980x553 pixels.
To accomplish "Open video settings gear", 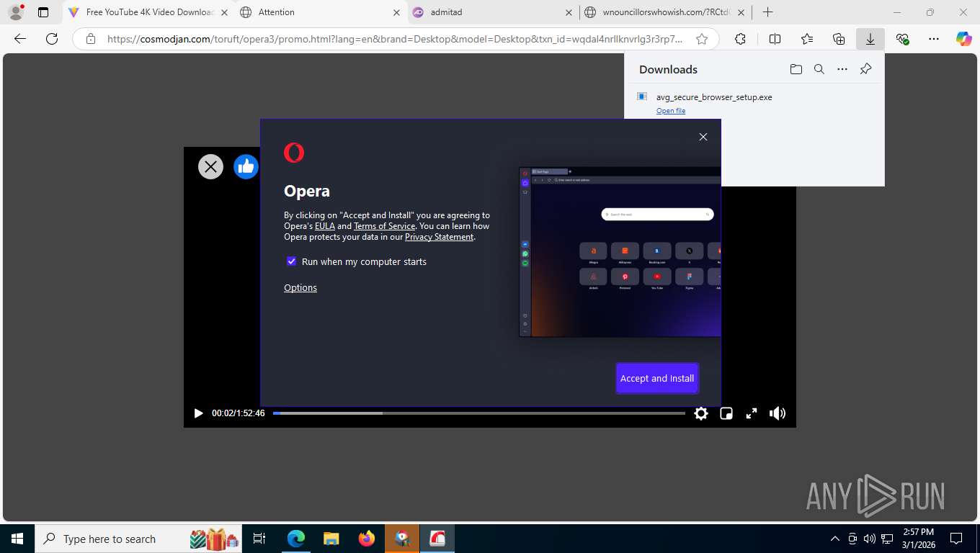I will coord(701,413).
